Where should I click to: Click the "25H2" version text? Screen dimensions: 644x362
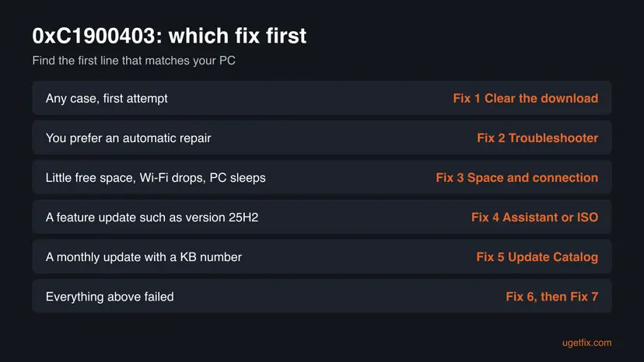[243, 217]
